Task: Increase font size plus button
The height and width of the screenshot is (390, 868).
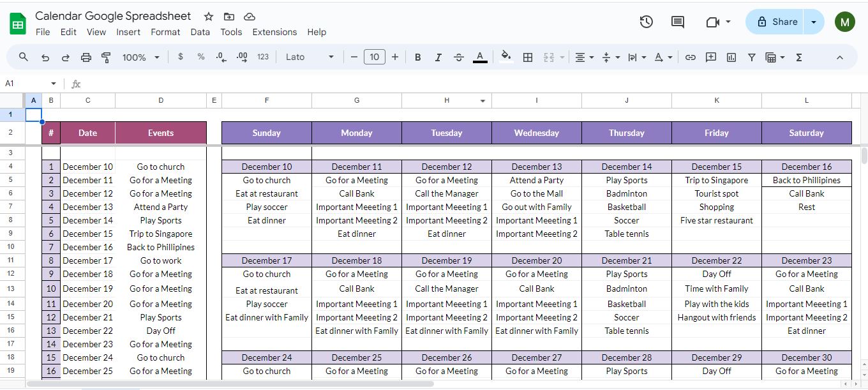Action: click(x=395, y=57)
